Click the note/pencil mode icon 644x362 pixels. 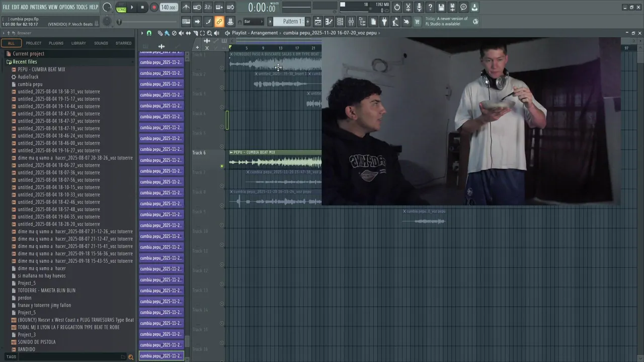(208, 22)
